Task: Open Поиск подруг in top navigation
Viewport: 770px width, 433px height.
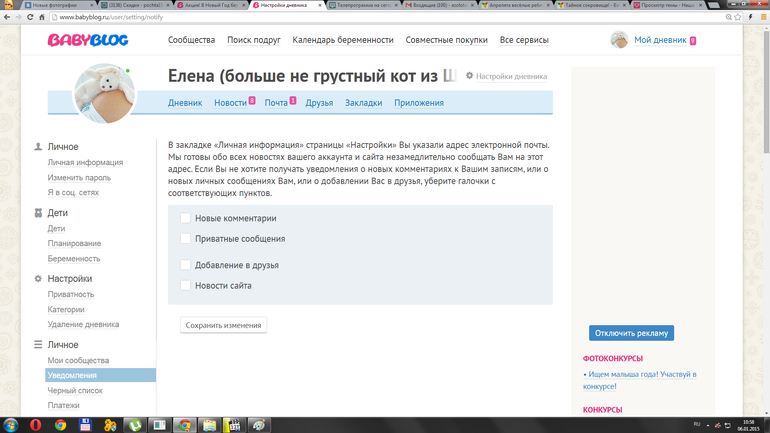Action: click(x=254, y=40)
